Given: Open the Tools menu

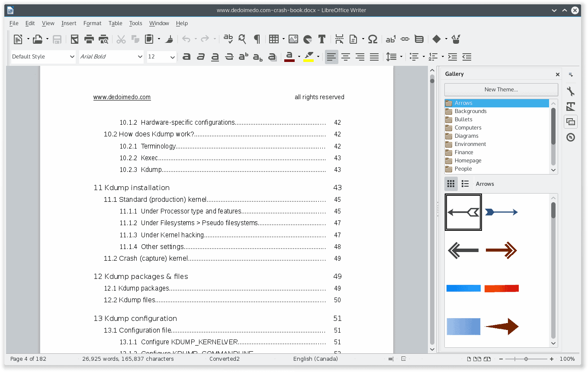Looking at the screenshot, I should pos(135,23).
